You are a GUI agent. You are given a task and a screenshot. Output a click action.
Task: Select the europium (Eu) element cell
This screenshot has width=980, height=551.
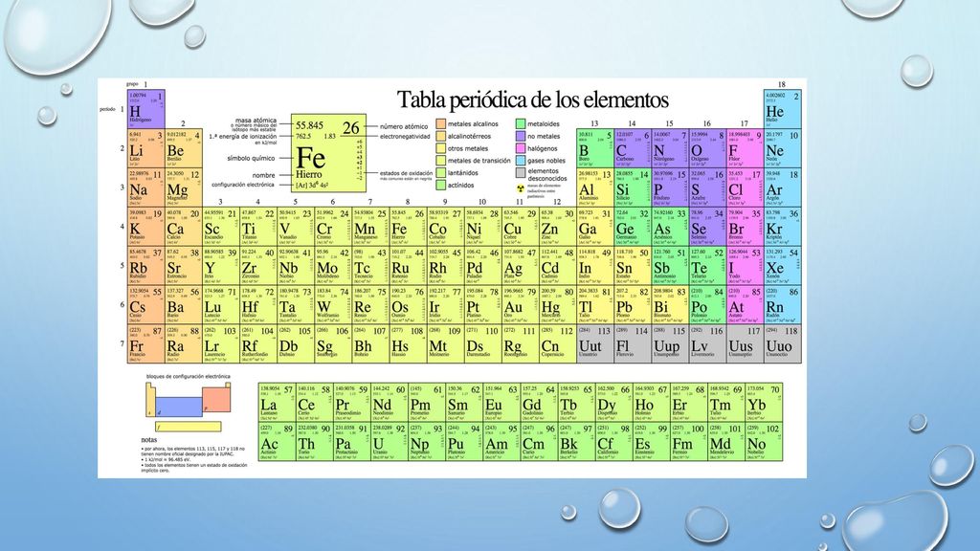tap(501, 403)
